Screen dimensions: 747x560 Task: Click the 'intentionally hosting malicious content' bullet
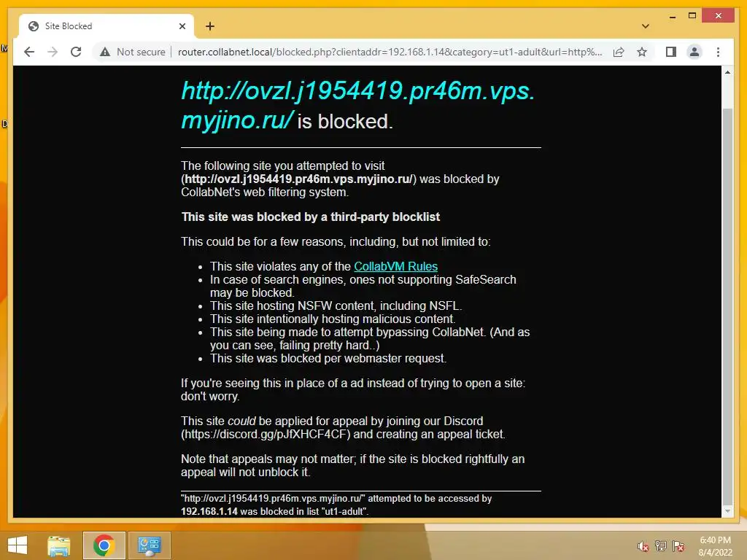click(x=333, y=319)
